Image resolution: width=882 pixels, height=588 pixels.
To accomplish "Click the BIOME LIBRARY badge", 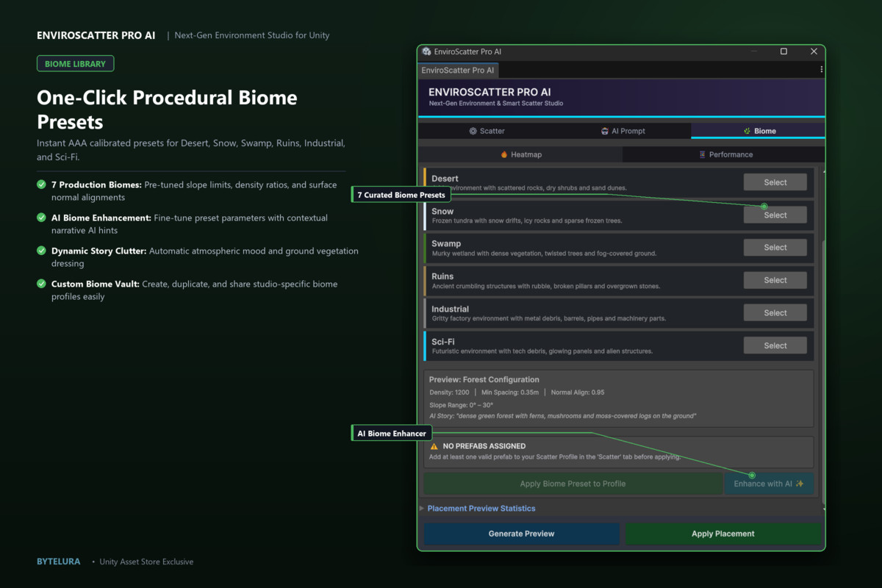I will point(75,64).
